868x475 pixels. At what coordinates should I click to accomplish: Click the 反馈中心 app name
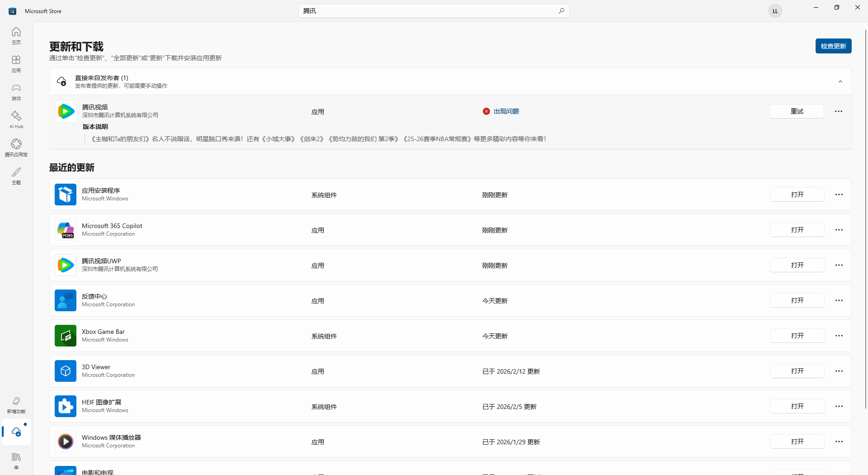[x=94, y=296]
